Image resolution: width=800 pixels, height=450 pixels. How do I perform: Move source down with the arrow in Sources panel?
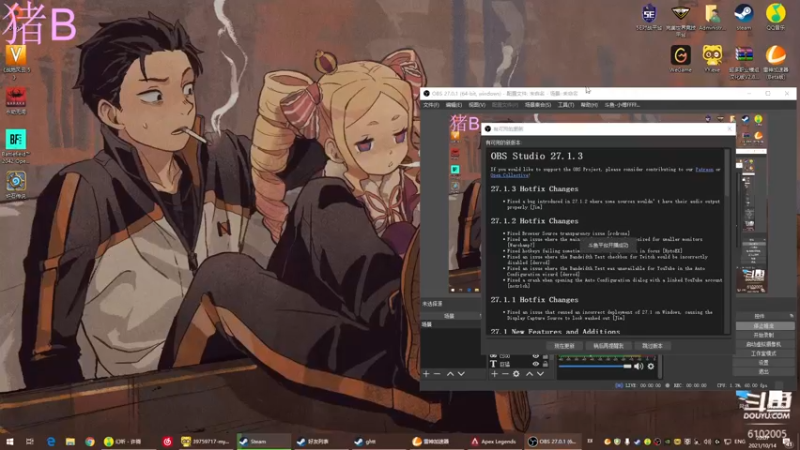pyautogui.click(x=540, y=374)
